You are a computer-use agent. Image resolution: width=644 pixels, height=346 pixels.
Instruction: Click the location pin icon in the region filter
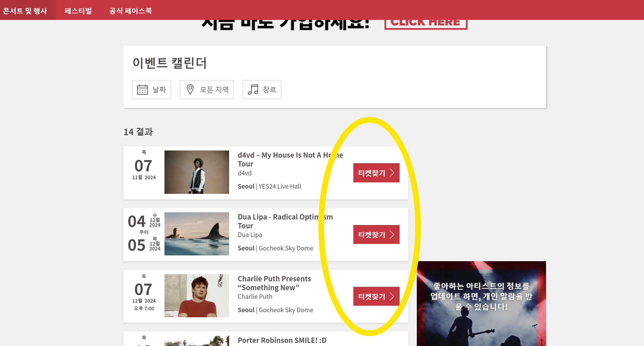[x=190, y=90]
